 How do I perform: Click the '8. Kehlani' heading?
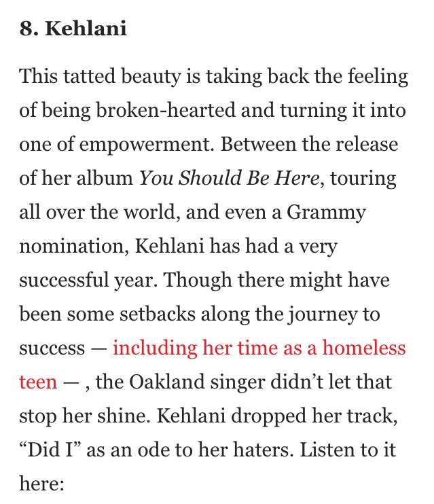coord(73,29)
